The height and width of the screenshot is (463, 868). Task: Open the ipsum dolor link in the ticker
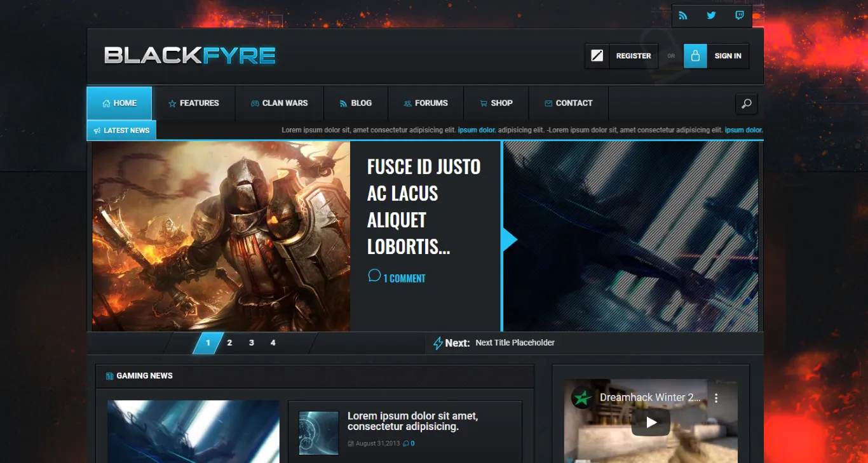(x=477, y=130)
